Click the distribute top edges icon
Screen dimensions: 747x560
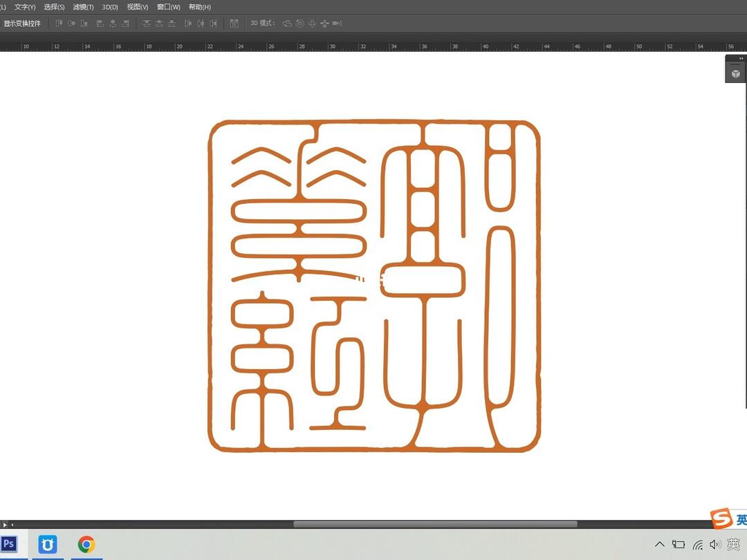(146, 24)
